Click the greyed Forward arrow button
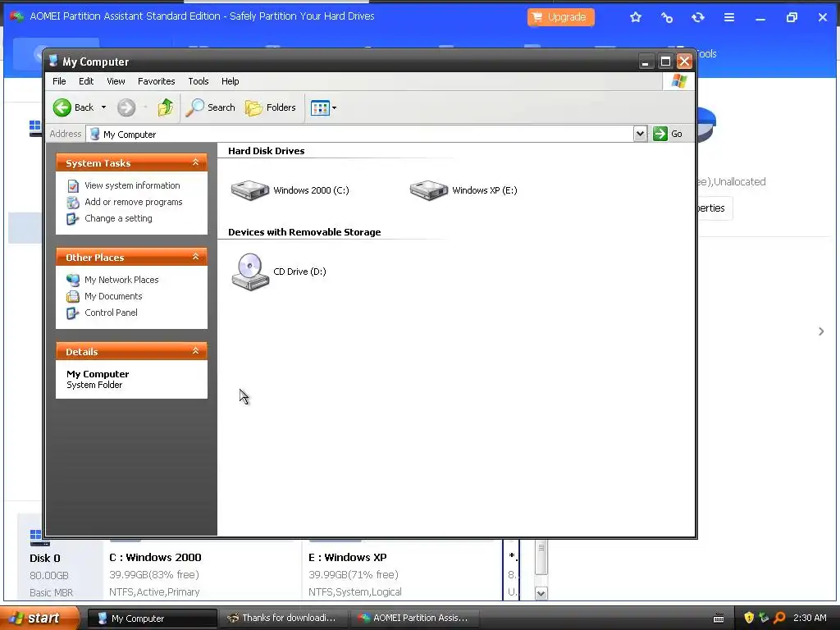Viewport: 840px width, 630px height. pyautogui.click(x=126, y=107)
